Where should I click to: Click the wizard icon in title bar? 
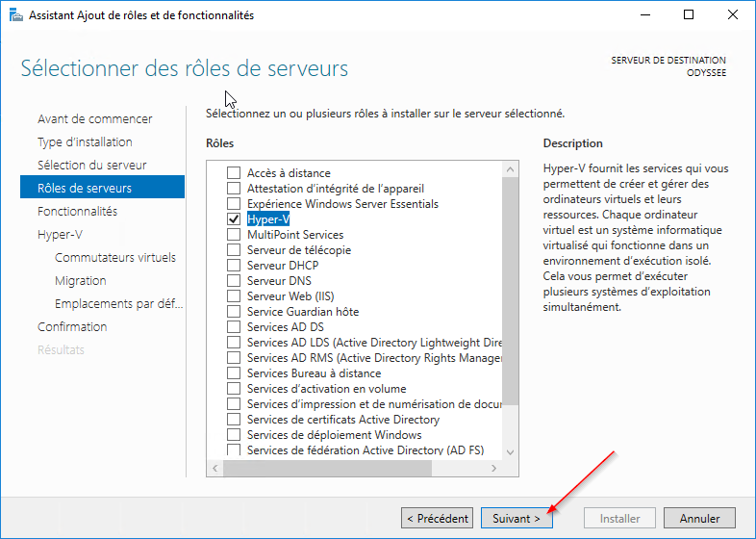coord(13,14)
